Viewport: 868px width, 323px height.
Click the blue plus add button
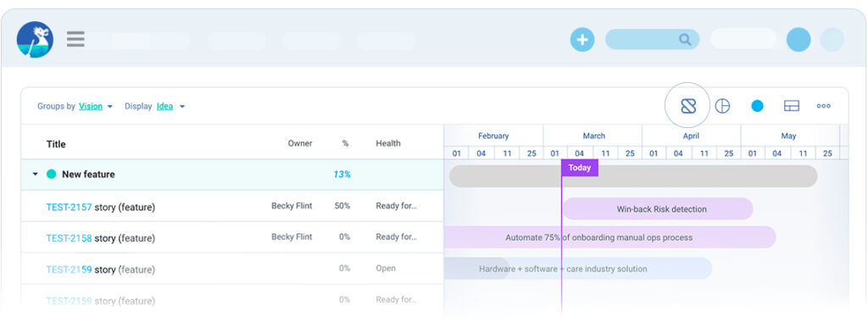click(582, 40)
